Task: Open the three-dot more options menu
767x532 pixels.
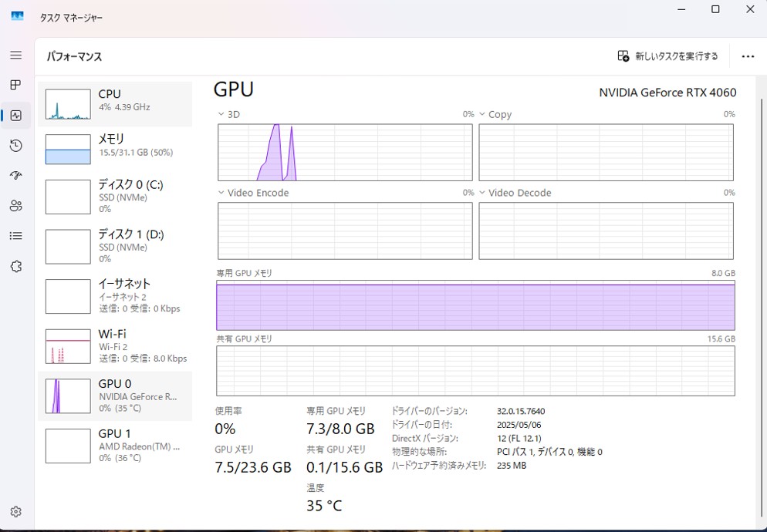Action: [x=747, y=56]
